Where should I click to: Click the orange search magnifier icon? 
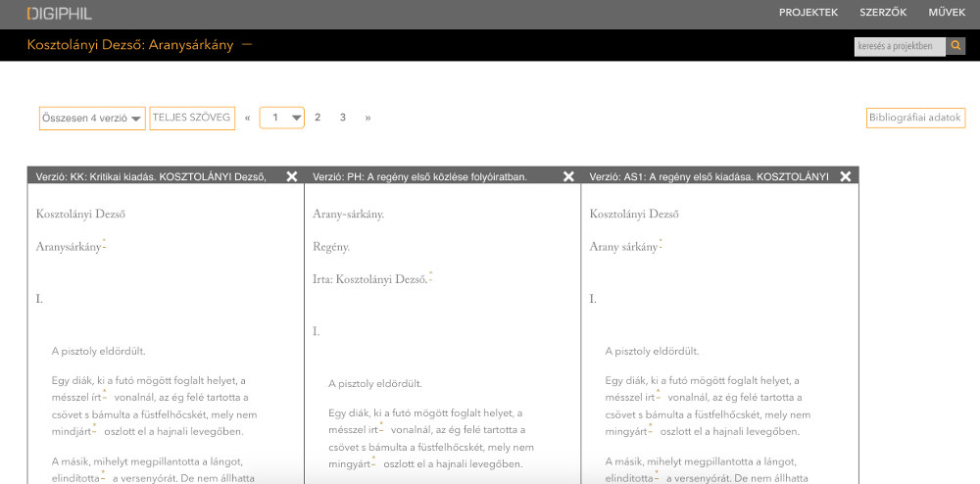955,46
